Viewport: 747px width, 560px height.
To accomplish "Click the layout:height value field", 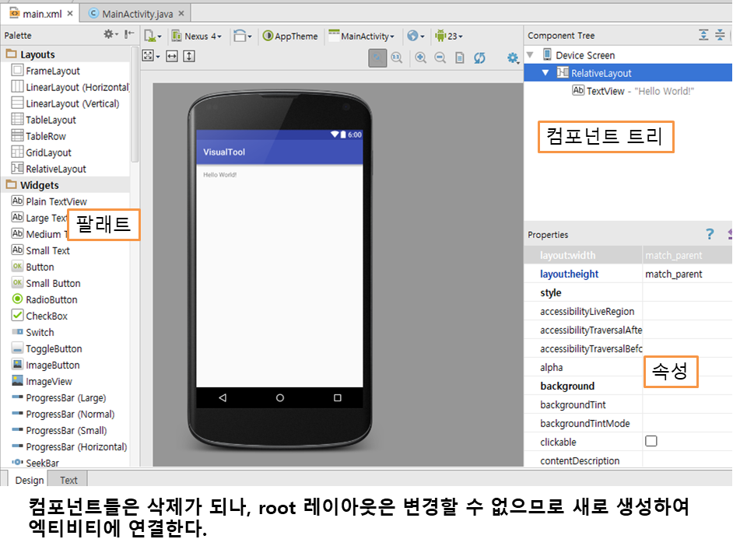I will click(685, 274).
